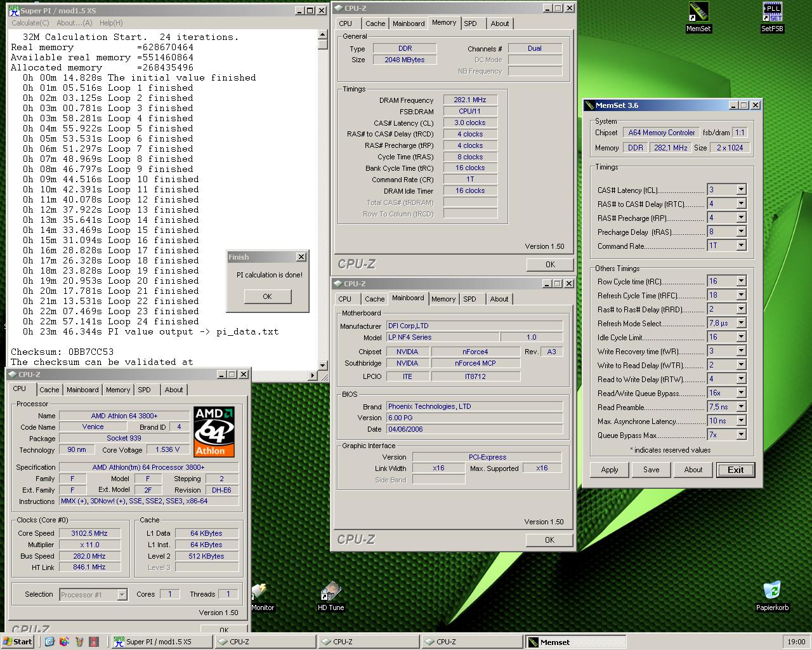
Task: Open the Calculate menu in Super PI
Action: 30,23
